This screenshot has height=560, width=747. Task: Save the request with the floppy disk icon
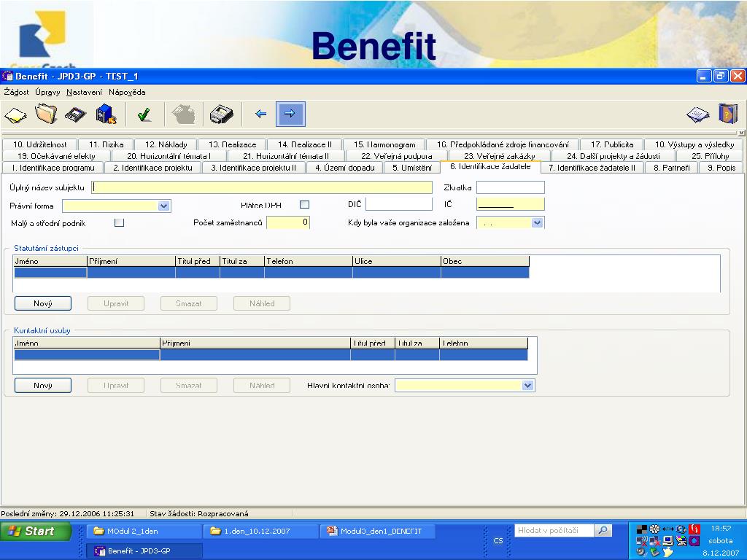pyautogui.click(x=76, y=114)
